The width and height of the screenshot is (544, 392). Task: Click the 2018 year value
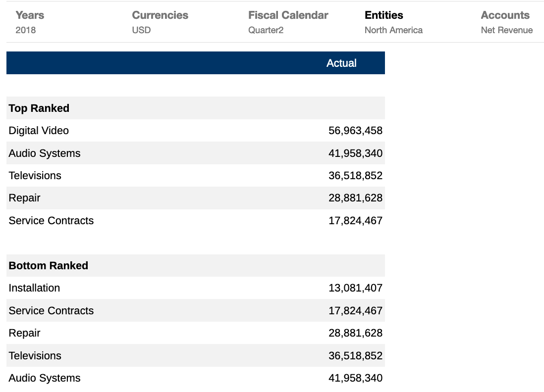click(x=26, y=30)
